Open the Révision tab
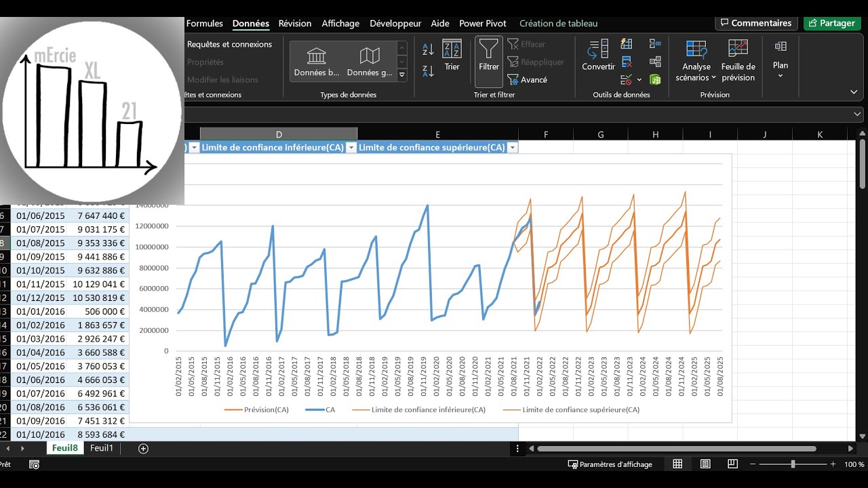The image size is (868, 488). [x=295, y=23]
